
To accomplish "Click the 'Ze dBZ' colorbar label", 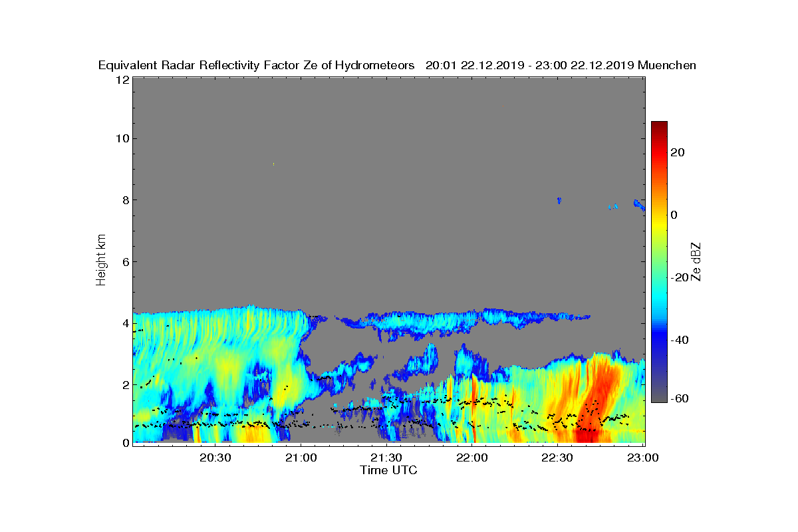I will (x=696, y=261).
